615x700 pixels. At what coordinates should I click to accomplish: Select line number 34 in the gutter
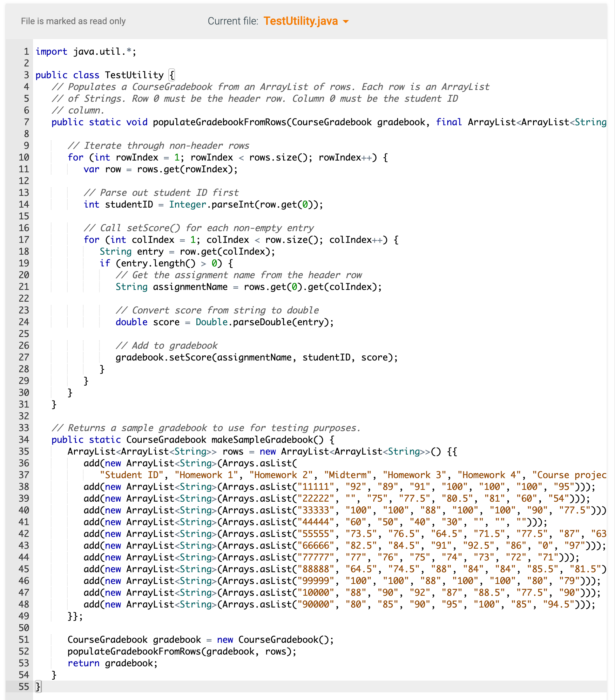coord(24,440)
